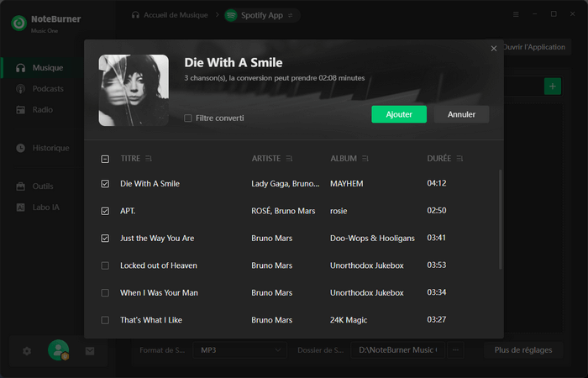
Task: Close the song selection dialog
Action: point(494,49)
